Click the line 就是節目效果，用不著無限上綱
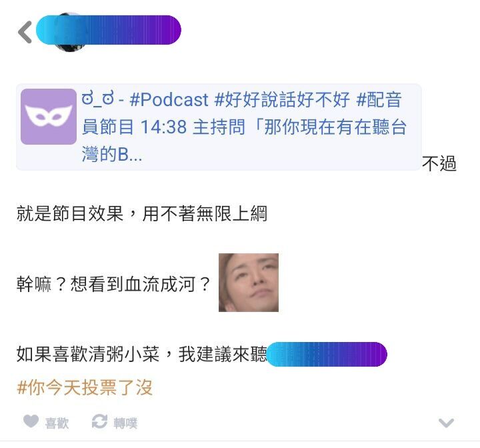Viewport: 480px width, 448px height. [142, 213]
